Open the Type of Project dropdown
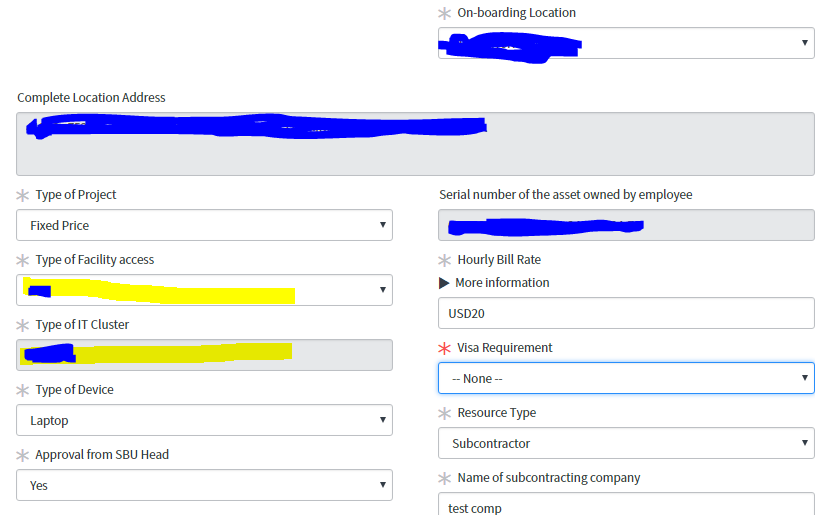This screenshot has width=837, height=515. [x=204, y=225]
